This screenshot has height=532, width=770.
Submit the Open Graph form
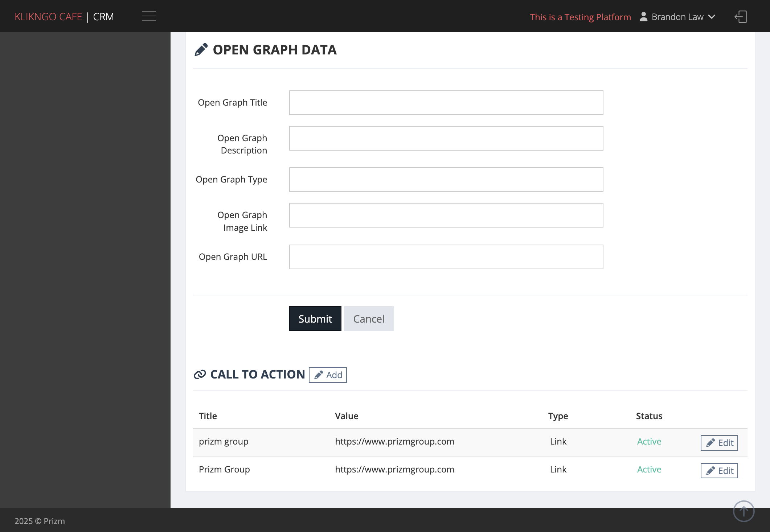click(x=315, y=319)
